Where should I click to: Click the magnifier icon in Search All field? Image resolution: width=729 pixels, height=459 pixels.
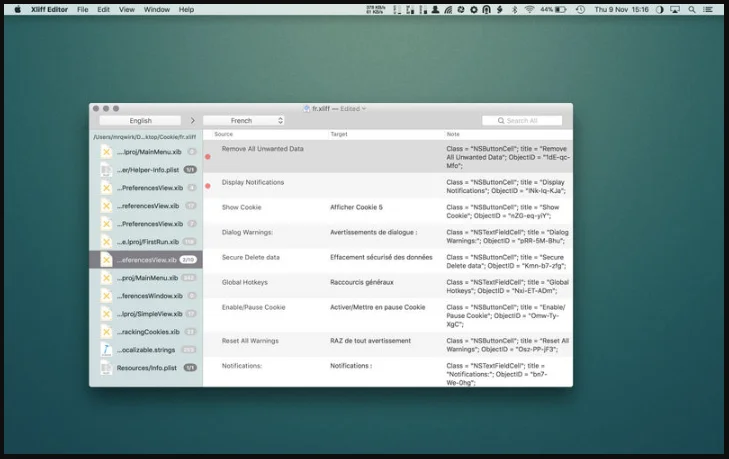(x=501, y=120)
